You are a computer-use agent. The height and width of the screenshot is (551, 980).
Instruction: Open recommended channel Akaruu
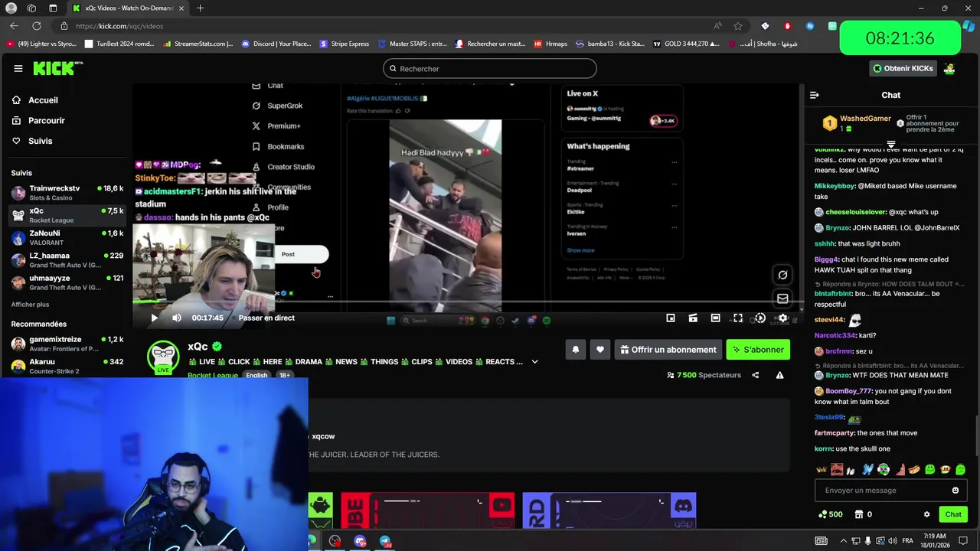pos(67,366)
